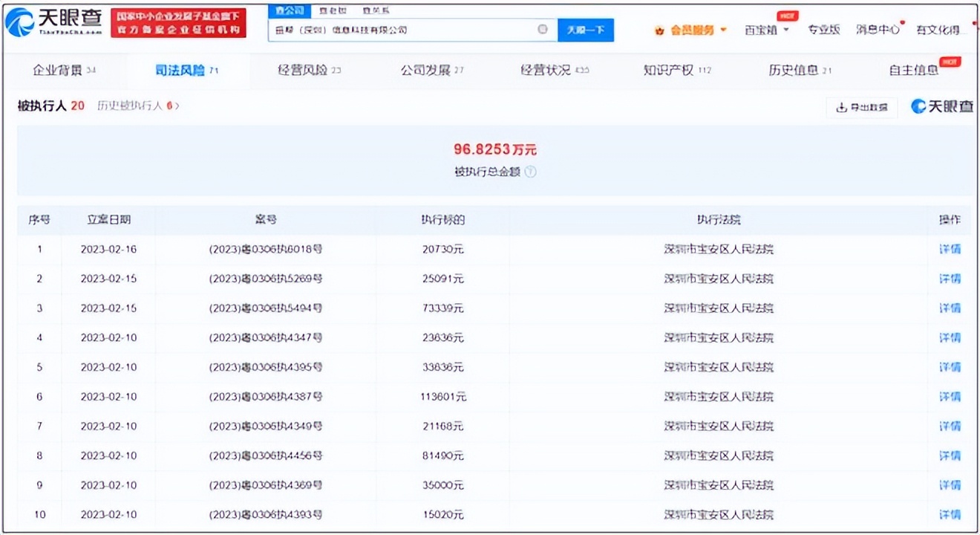Switch to the 企业背景 tab
Viewport: 980px width, 535px height.
click(59, 71)
